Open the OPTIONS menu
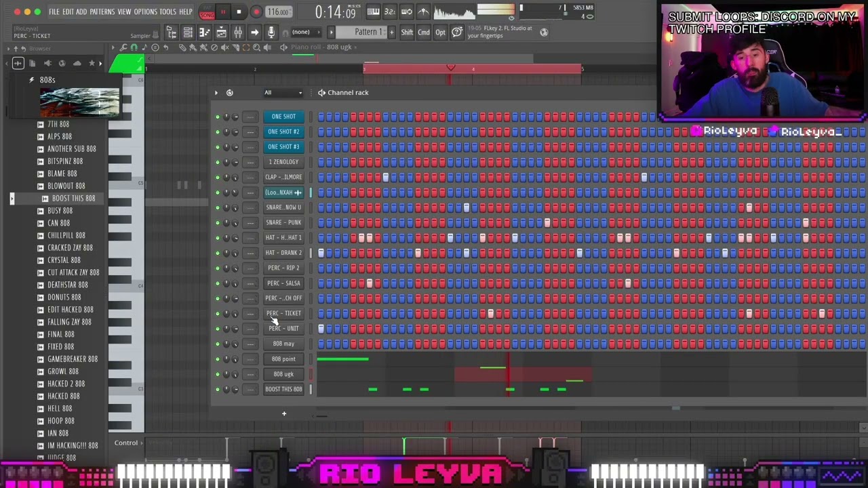This screenshot has width=868, height=488. (x=146, y=12)
